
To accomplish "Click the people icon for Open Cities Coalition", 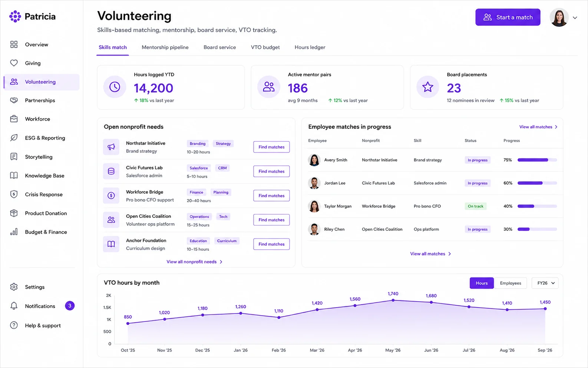I will point(111,220).
